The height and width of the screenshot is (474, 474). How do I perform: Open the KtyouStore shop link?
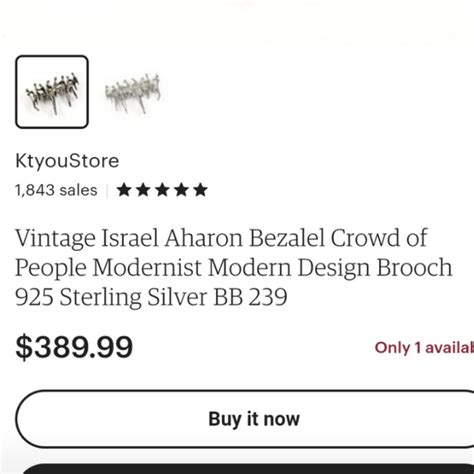click(x=67, y=161)
